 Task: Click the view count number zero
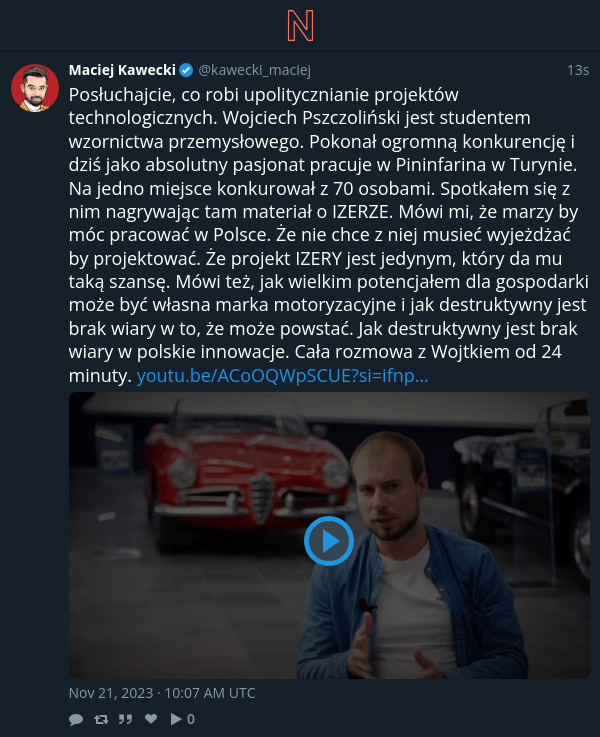point(191,719)
